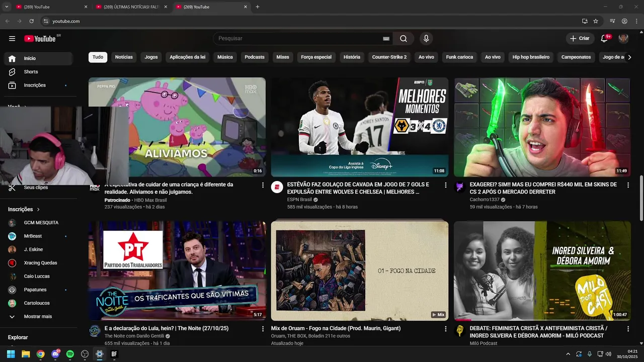Select the Funk carioca filter chip
The image size is (644, 362).
click(459, 57)
